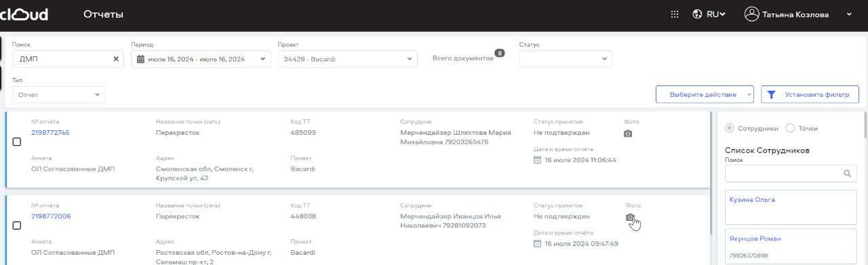Open the Период date range dropdown
This screenshot has width=868, height=265.
coord(201,59)
